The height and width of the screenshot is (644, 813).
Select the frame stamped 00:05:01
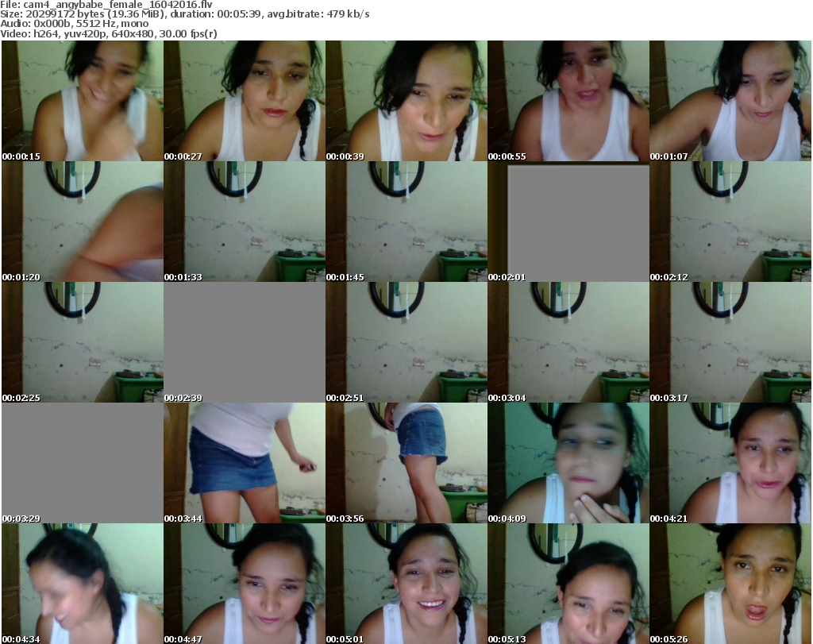coord(406,584)
